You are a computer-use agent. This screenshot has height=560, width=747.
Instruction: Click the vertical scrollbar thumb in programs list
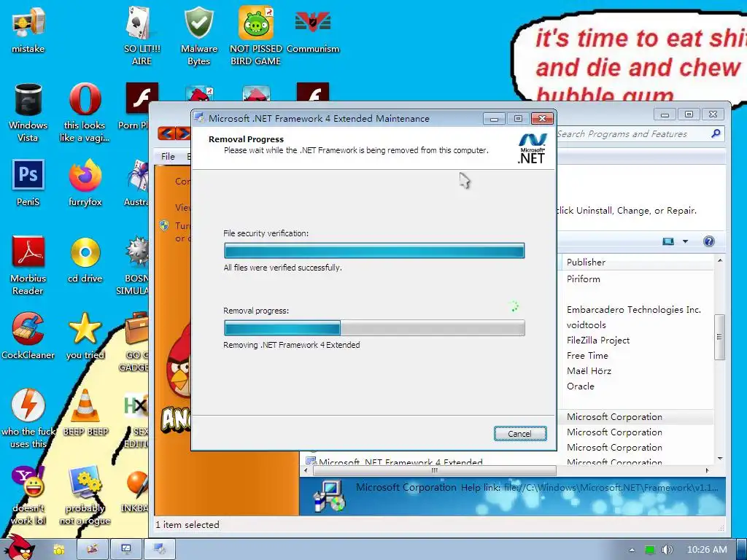tap(720, 337)
